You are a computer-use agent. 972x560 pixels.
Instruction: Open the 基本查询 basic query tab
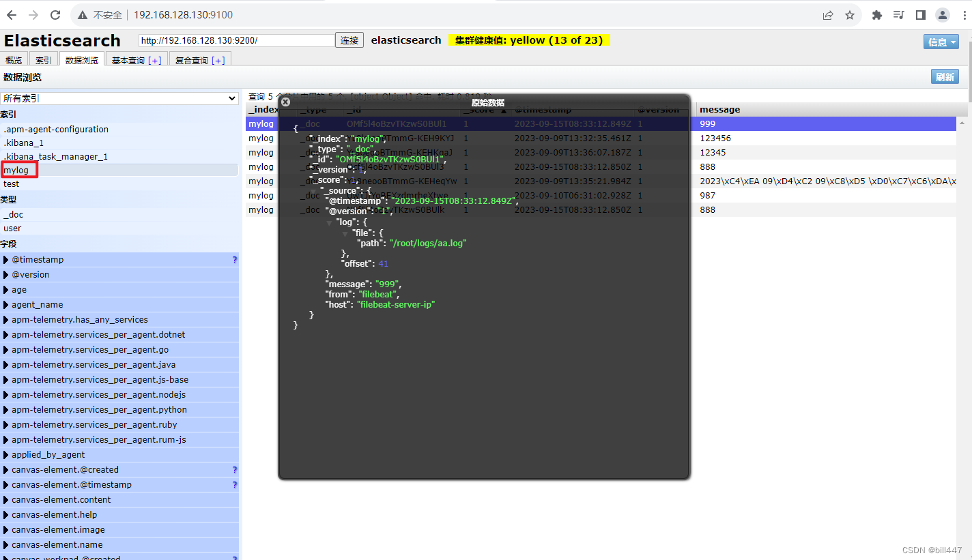(128, 60)
